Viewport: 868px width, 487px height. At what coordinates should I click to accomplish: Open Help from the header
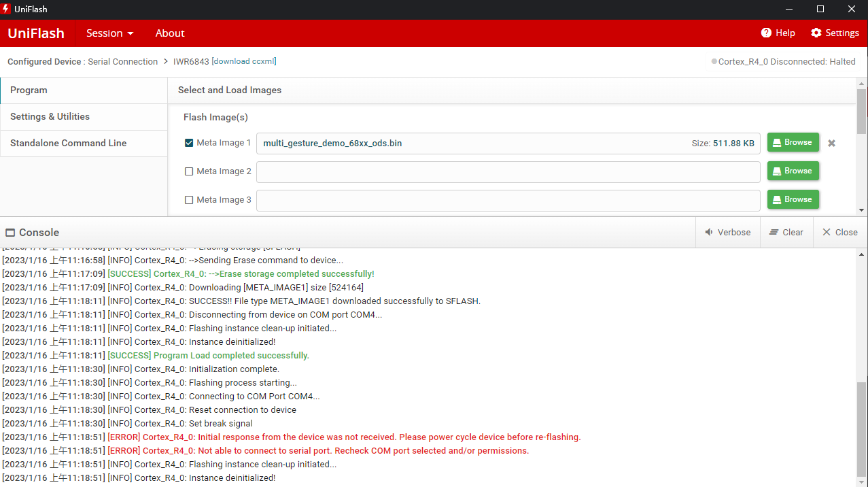point(778,33)
